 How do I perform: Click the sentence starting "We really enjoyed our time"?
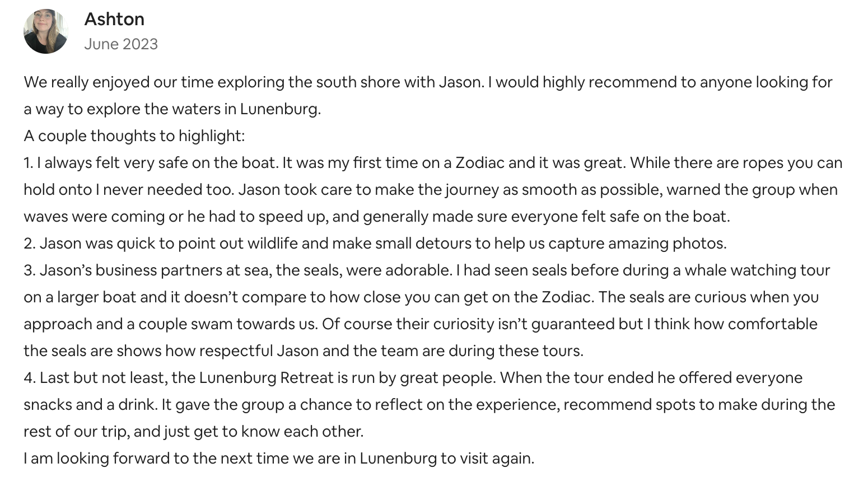click(253, 82)
